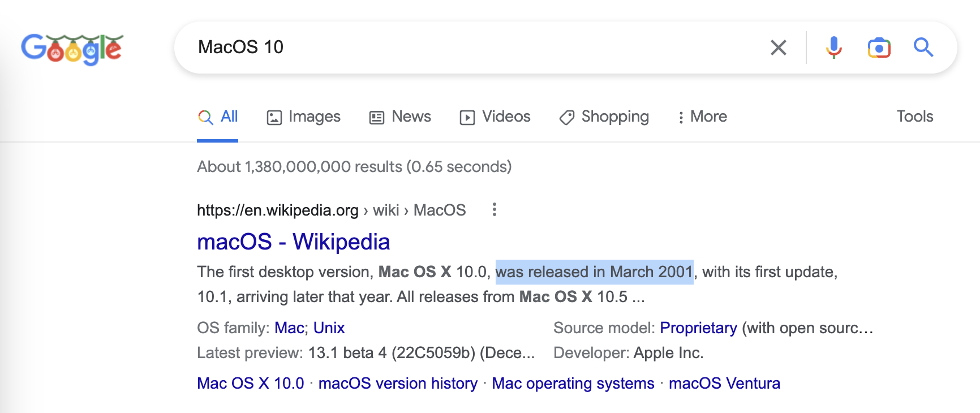The width and height of the screenshot is (980, 413).
Task: Switch to the Shopping tab
Action: click(604, 117)
